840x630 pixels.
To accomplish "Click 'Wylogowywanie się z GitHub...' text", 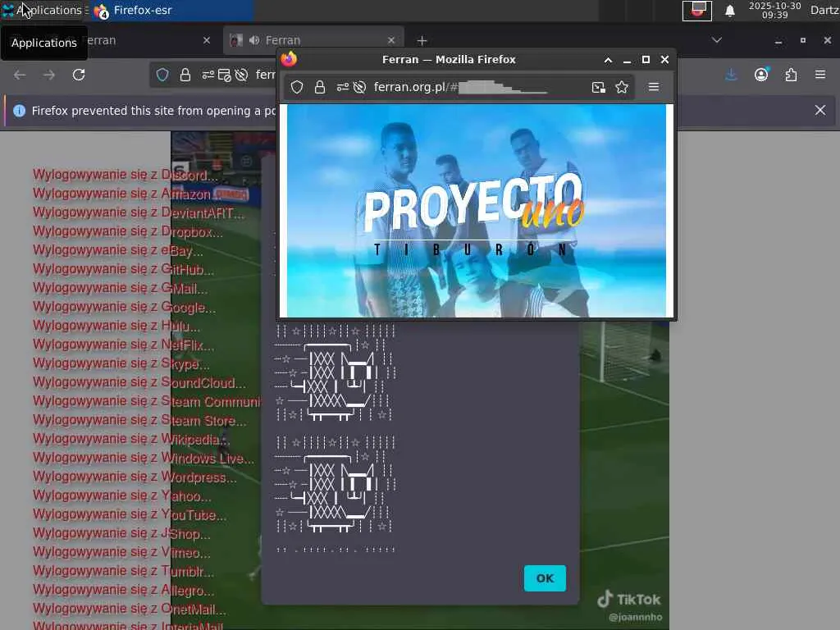I will [123, 269].
